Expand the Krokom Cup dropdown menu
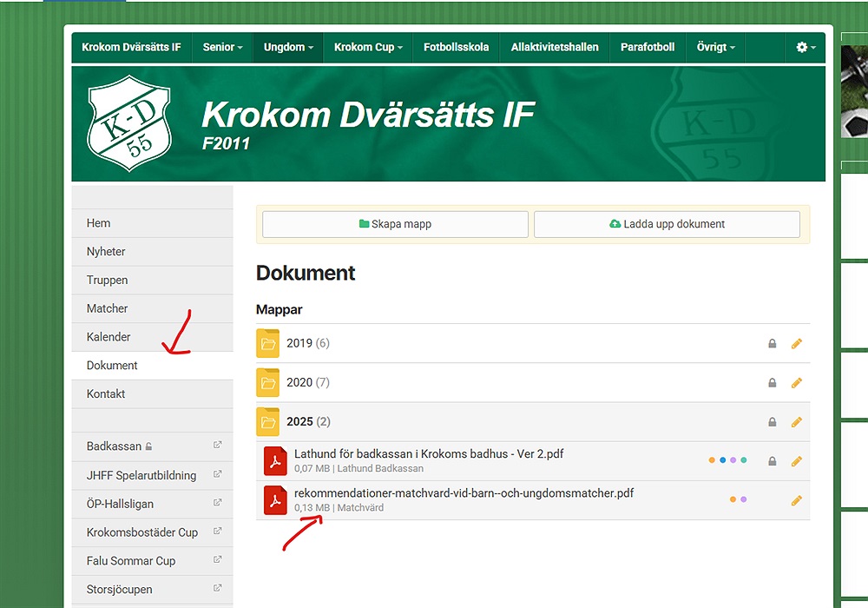The height and width of the screenshot is (608, 868). point(368,47)
